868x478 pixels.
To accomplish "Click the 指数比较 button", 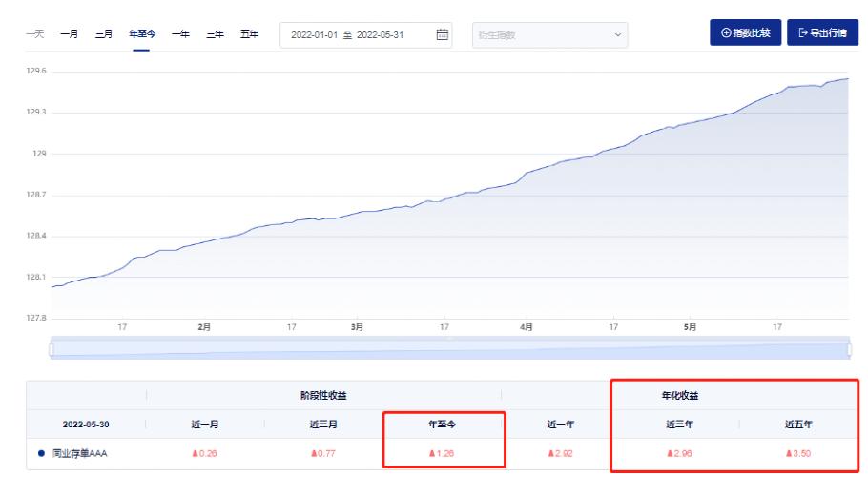I will point(745,32).
